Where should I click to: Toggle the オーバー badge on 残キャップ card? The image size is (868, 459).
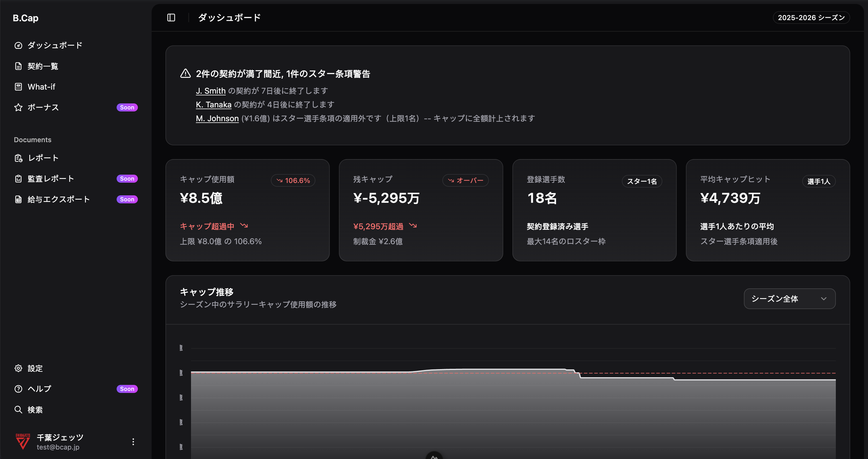[x=466, y=180]
